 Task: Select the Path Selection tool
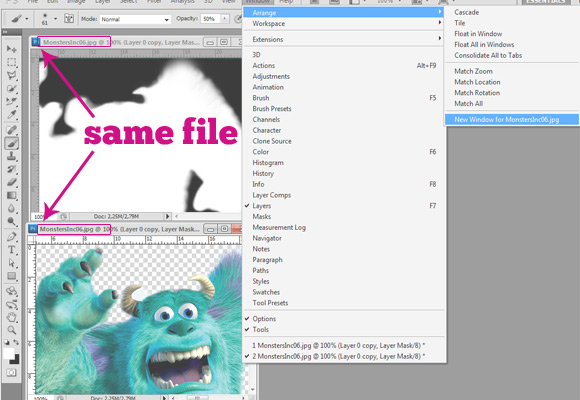[x=11, y=263]
